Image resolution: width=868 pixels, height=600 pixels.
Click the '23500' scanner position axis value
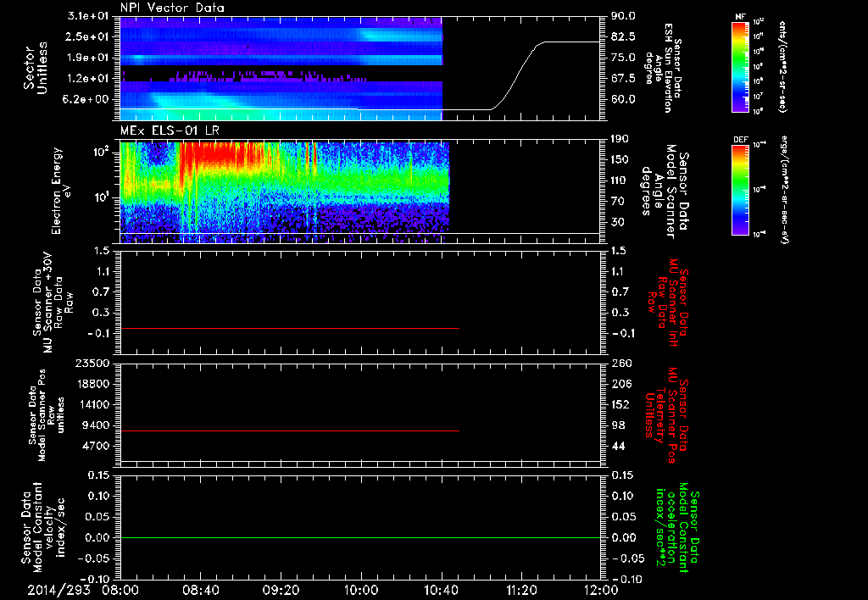click(x=92, y=363)
